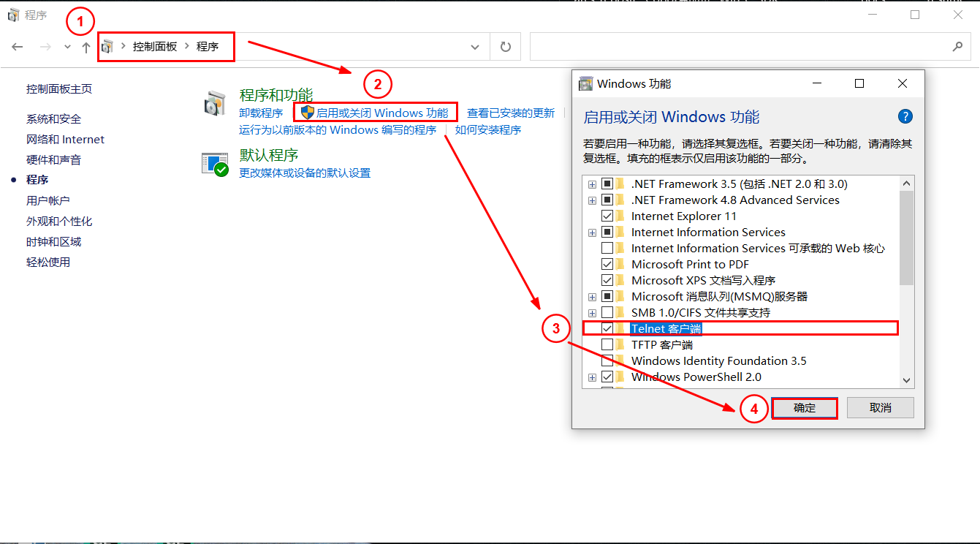Open 用户帐户 category in sidebar
This screenshot has width=980, height=544.
(48, 201)
